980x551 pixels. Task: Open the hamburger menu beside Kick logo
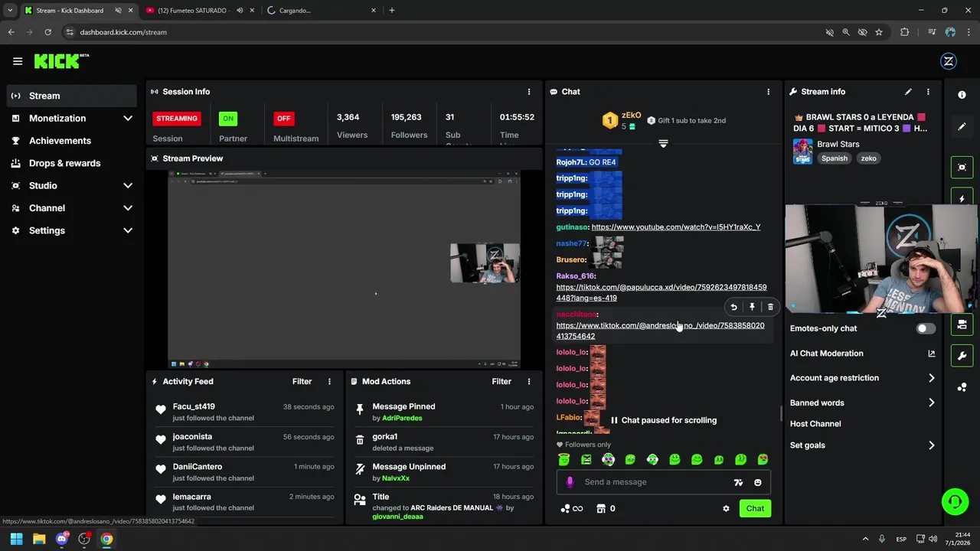coord(18,61)
